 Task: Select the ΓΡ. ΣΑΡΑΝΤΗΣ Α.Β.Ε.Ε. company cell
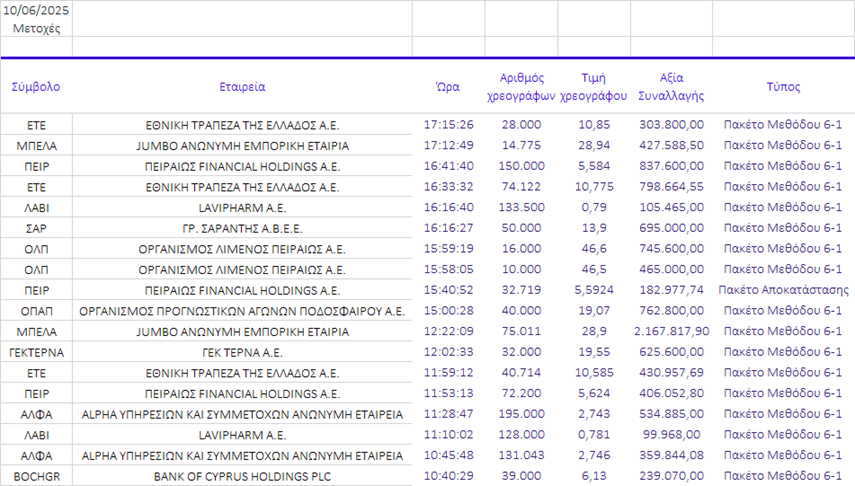(242, 229)
